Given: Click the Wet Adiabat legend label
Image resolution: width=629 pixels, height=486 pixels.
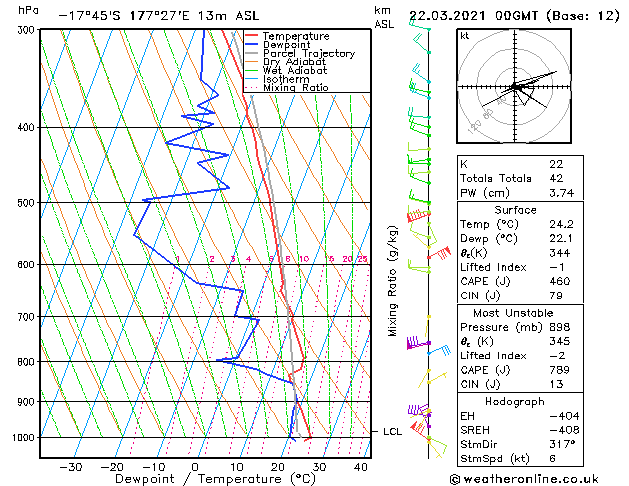Looking at the screenshot, I should tap(295, 70).
